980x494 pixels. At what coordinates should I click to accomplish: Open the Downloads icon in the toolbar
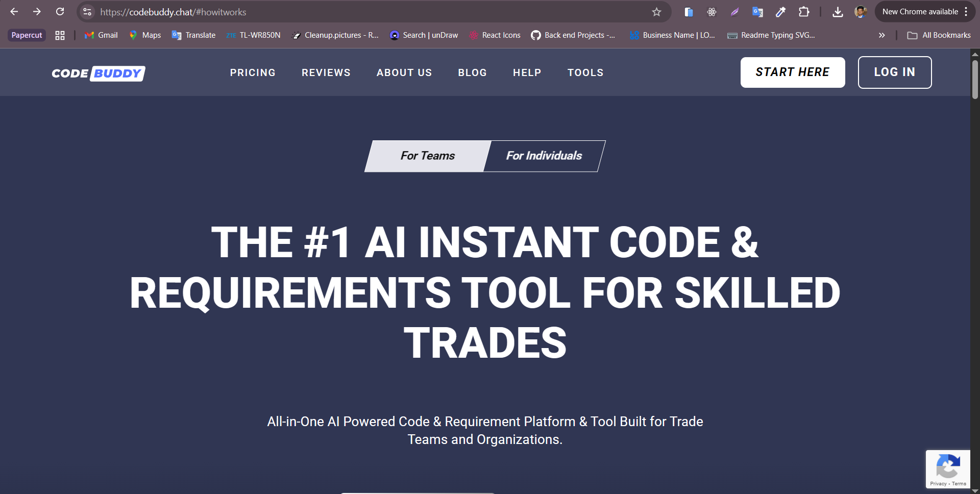pyautogui.click(x=837, y=12)
